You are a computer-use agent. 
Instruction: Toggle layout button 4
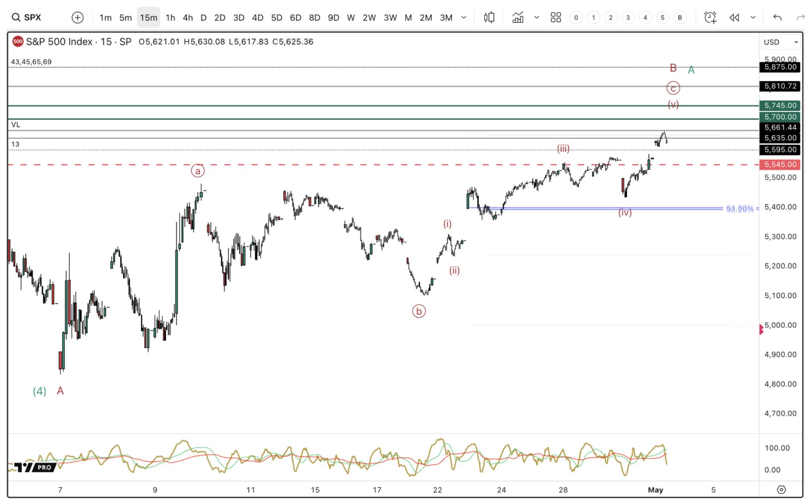click(645, 17)
